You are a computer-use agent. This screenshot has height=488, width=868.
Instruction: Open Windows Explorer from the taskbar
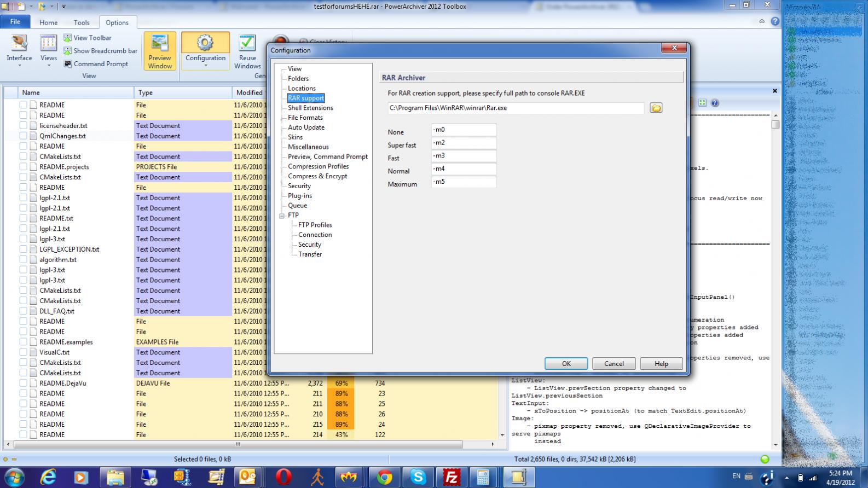(x=115, y=477)
